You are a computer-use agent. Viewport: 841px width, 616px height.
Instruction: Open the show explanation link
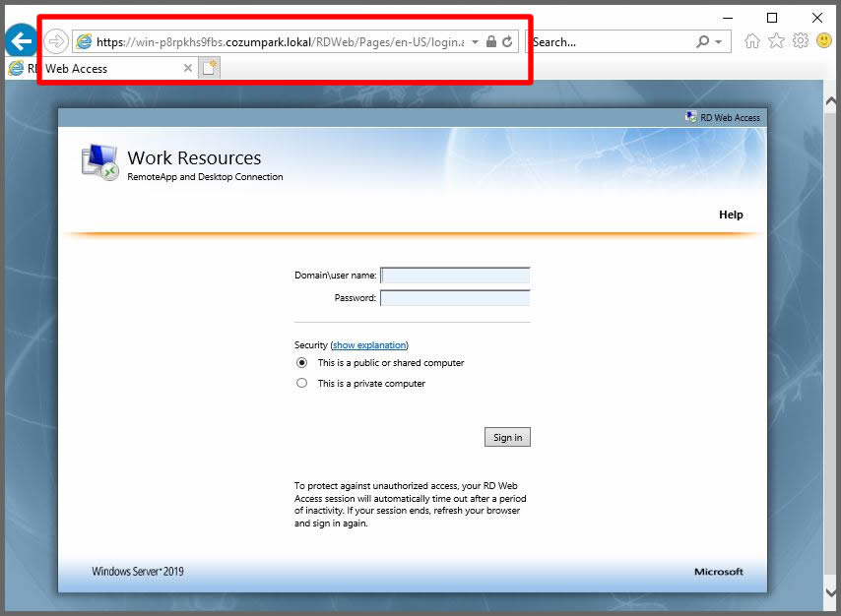pos(369,345)
